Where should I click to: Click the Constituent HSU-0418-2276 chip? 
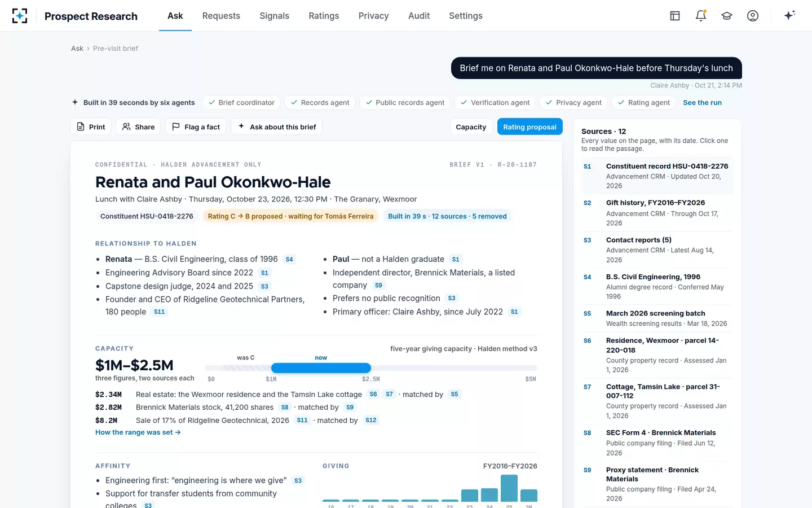(x=147, y=216)
